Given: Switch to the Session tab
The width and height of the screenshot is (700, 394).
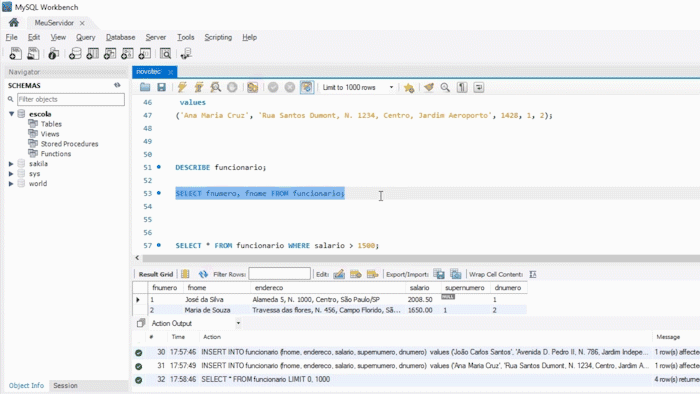Looking at the screenshot, I should (65, 386).
